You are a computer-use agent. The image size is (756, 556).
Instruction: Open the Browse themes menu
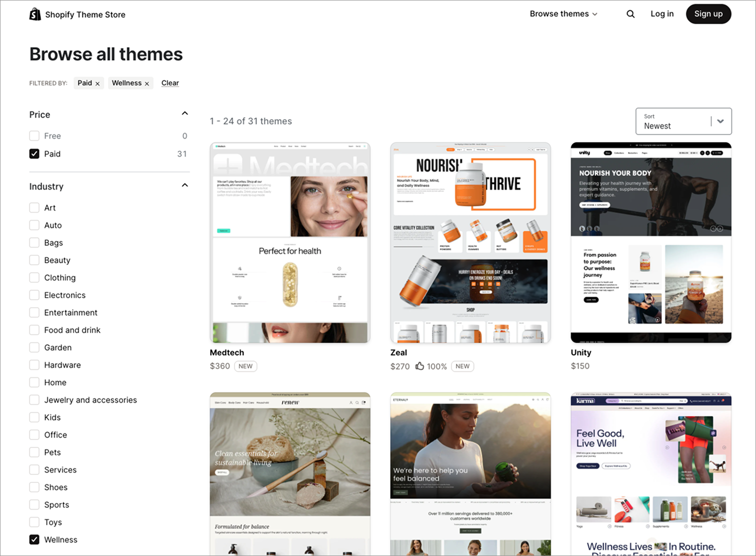(558, 14)
